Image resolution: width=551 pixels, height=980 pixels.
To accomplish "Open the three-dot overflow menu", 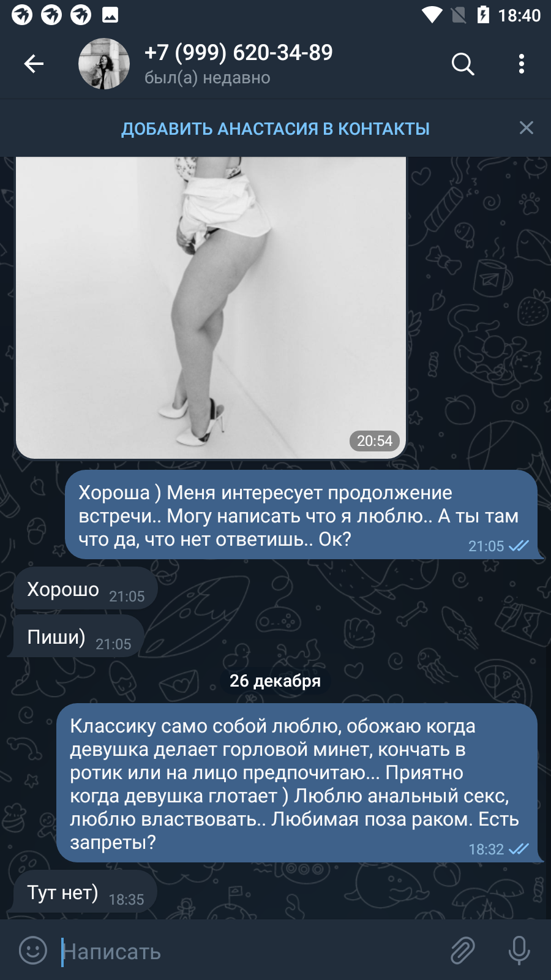I will [x=522, y=64].
